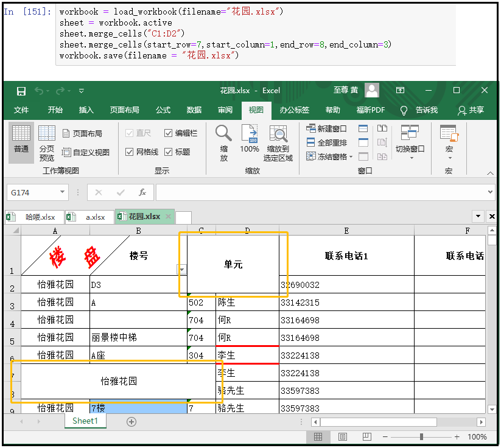Viewport: 501px width, 448px height.
Task: Click the reset window position icon
Action: [x=382, y=156]
